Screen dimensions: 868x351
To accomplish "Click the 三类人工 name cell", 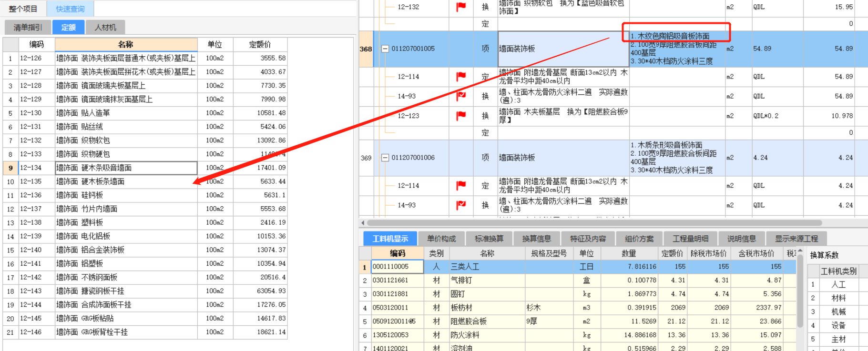I will pyautogui.click(x=487, y=267).
